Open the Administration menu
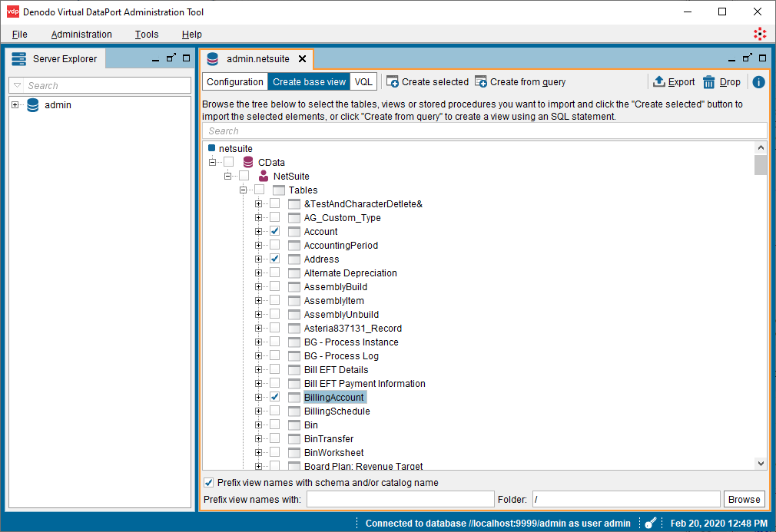 (x=81, y=35)
